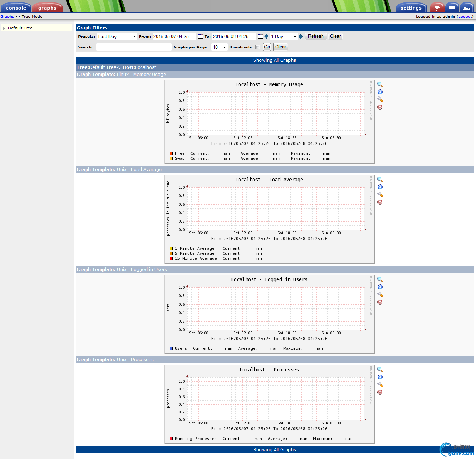Switch to Preview view mode icon
Viewport: 476px width, 459px height.
tap(467, 8)
